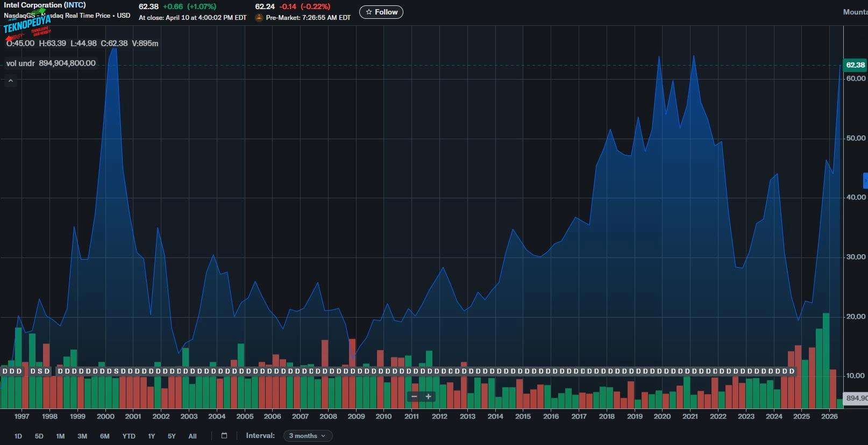Click the 62.38 current price axis label

855,65
